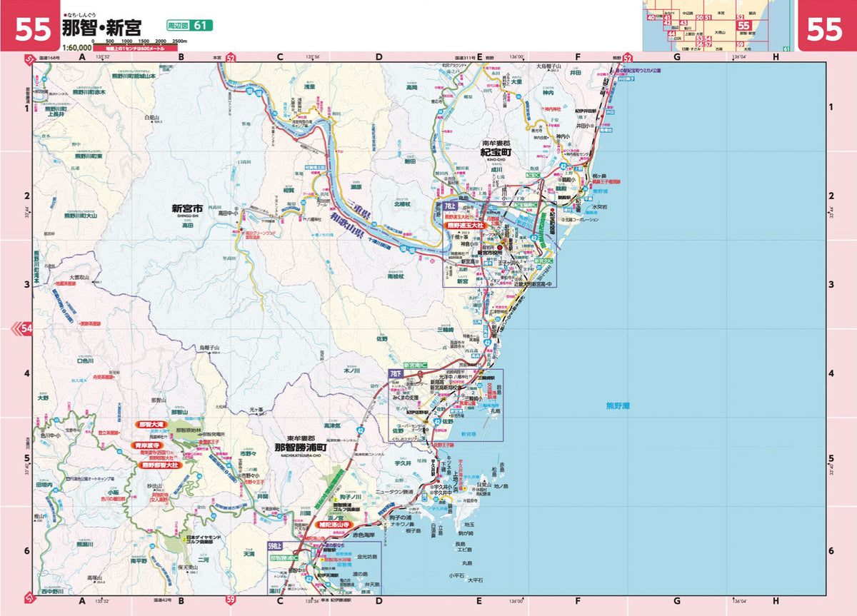Click the 赤色海岸 coast label
Screen dimensions: 857x616
click(x=364, y=534)
